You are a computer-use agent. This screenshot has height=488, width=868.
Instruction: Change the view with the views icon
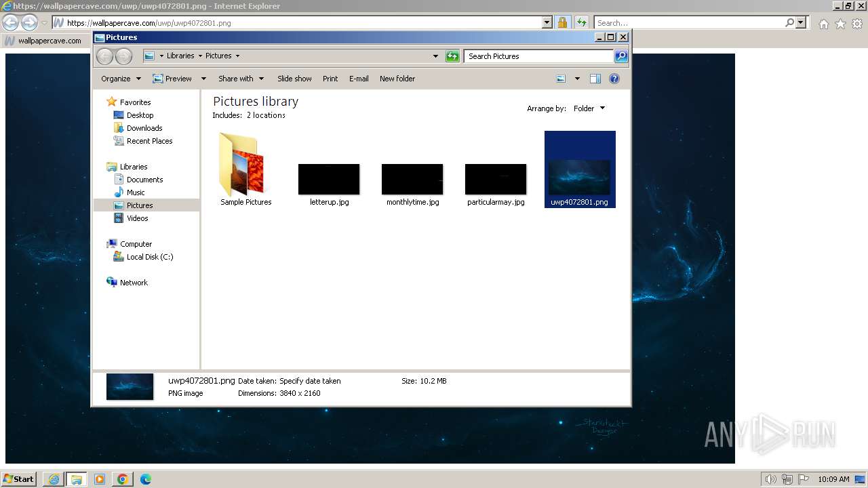click(x=561, y=79)
